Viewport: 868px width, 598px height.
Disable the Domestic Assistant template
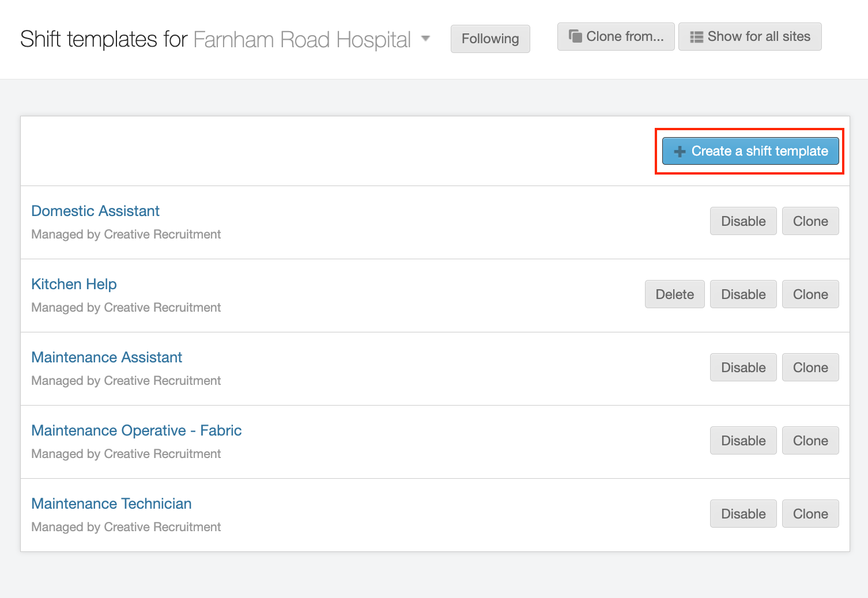743,221
